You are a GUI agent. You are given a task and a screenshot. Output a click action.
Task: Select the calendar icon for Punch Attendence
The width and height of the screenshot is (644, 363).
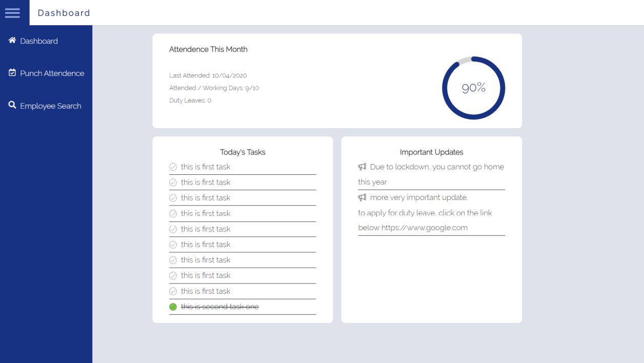11,72
